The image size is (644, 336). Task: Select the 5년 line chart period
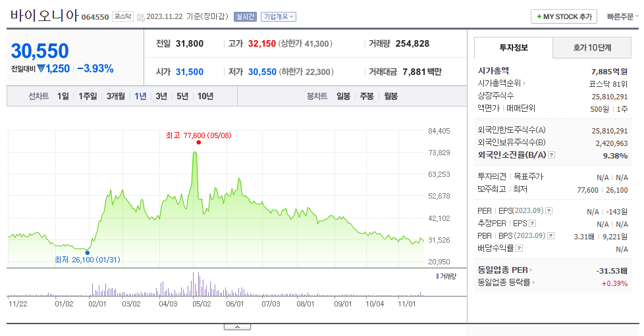182,97
